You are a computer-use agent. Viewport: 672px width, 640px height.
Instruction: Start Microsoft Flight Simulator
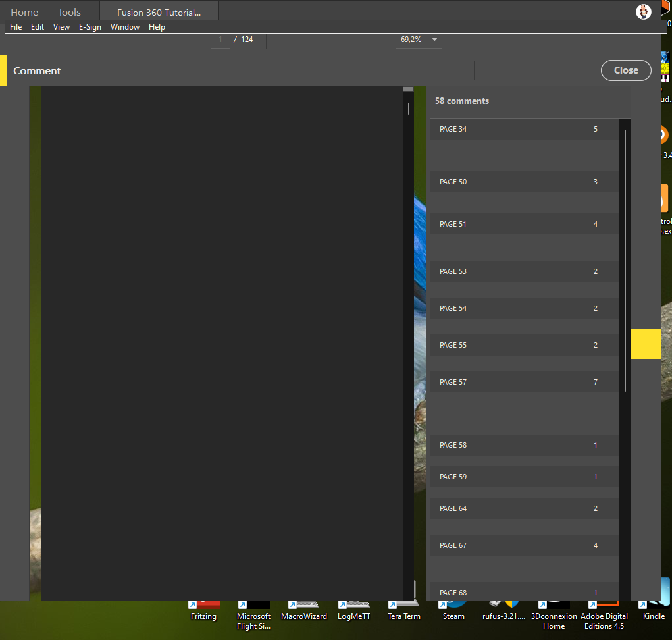point(253,606)
